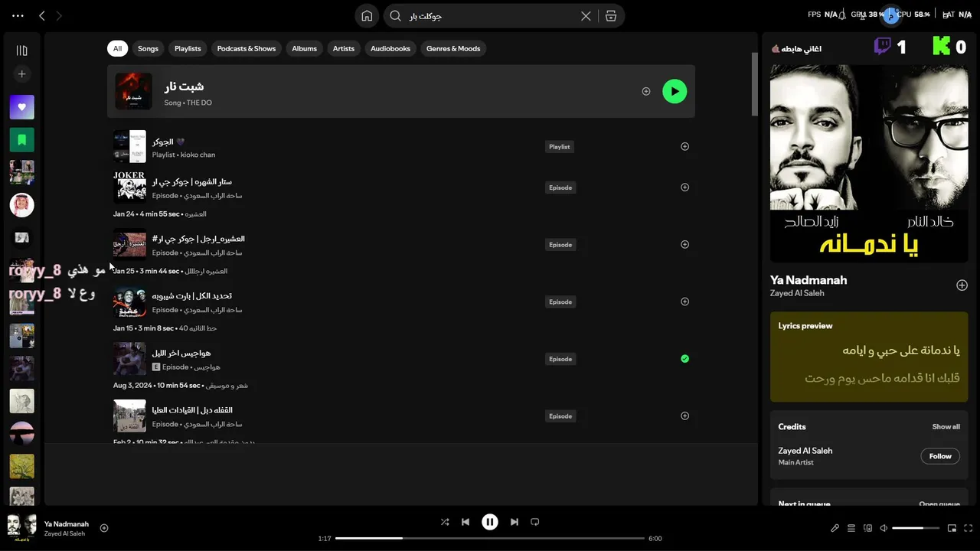
Task: Select the Genres & Moods filter chip
Action: [x=453, y=48]
